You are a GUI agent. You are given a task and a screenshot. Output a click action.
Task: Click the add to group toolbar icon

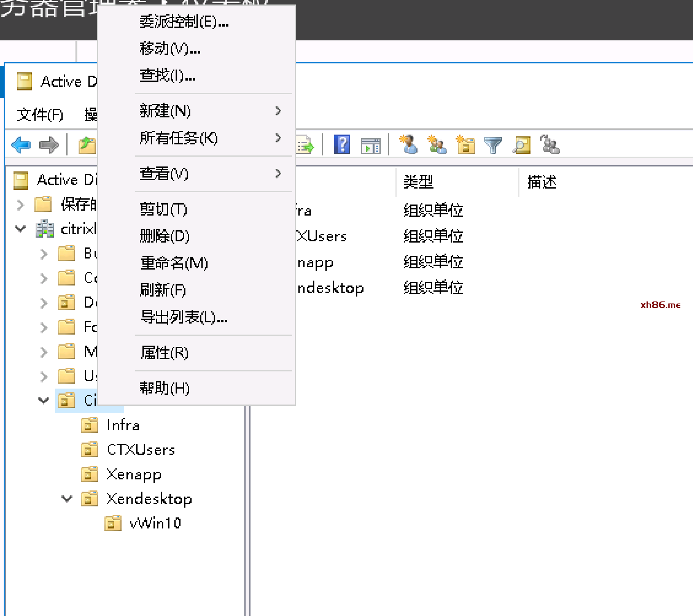550,145
